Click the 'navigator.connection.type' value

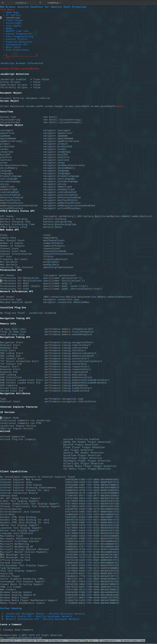pyautogui.click(x=61, y=300)
